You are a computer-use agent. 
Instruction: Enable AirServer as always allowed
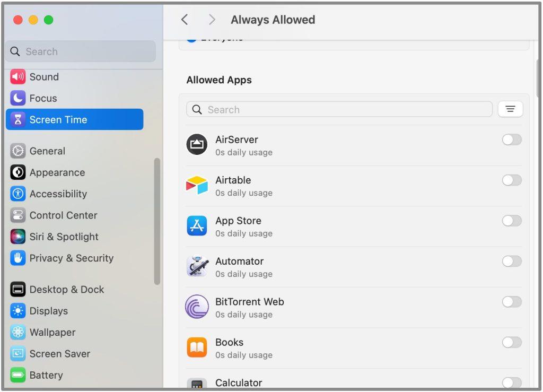point(512,140)
